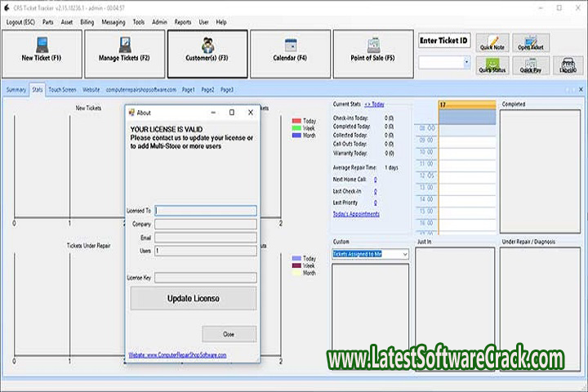Open the Logout (ESC) menu item

20,22
